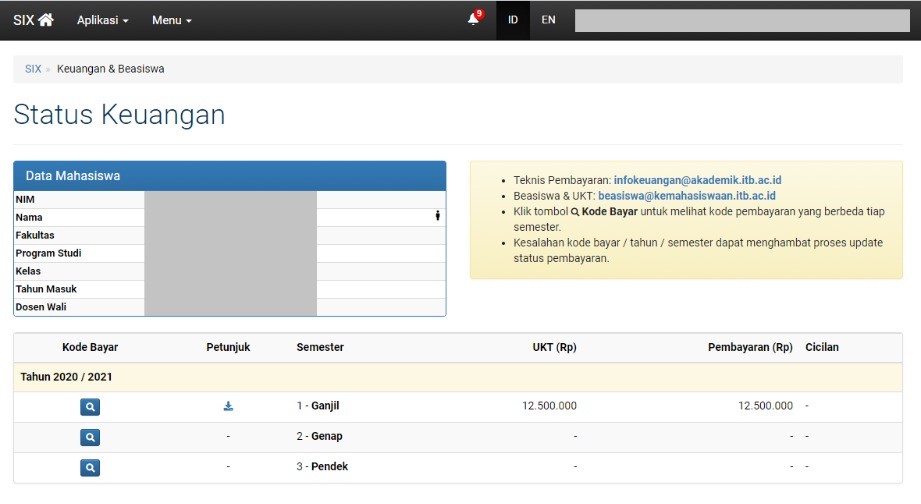Email infokeuangan@akademik.itb.ac.id link
Image resolution: width=921 pixels, height=504 pixels.
pyautogui.click(x=698, y=180)
